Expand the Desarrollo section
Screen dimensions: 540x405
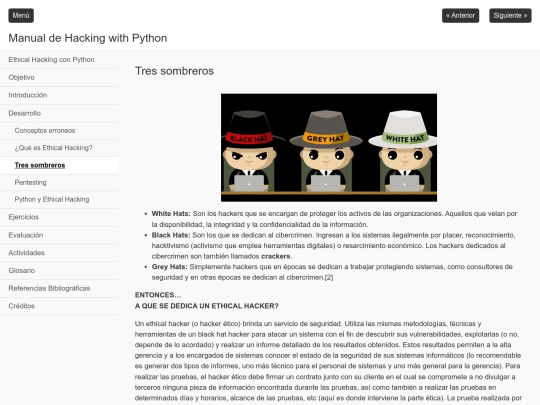point(59,113)
